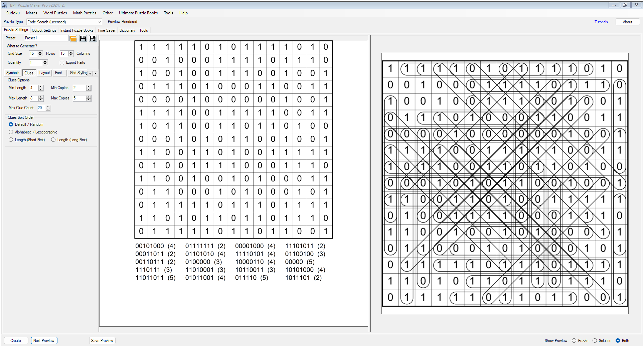Open the Tutorials link
This screenshot has width=644, height=347.
(x=601, y=22)
